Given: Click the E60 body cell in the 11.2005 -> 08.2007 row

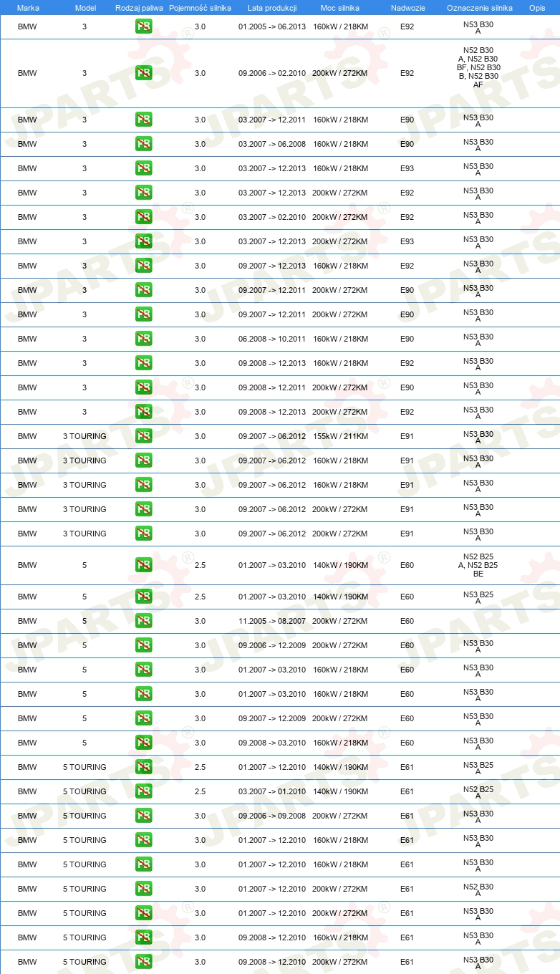Looking at the screenshot, I should (407, 621).
